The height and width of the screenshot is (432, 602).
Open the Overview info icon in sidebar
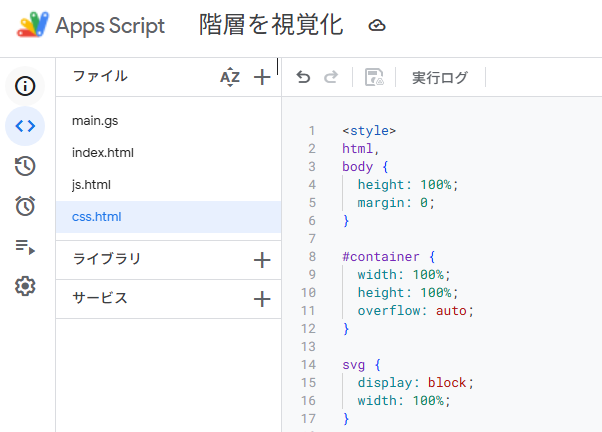(26, 85)
